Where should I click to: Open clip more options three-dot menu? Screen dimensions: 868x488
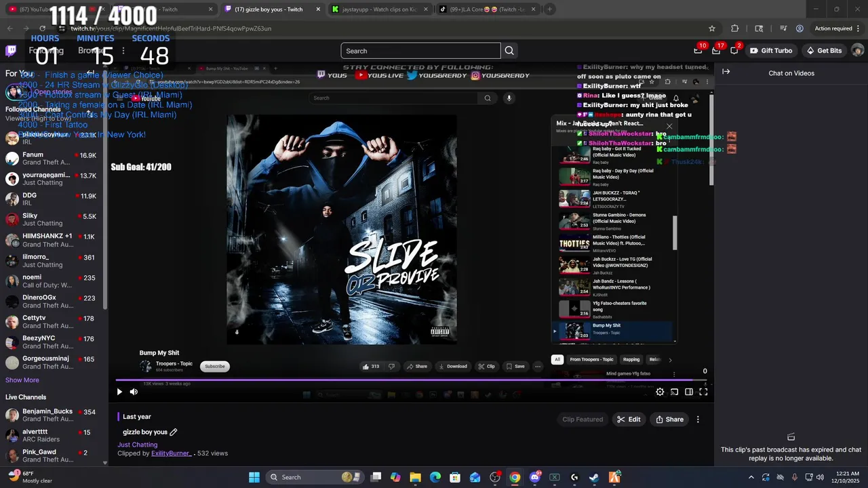click(x=698, y=420)
